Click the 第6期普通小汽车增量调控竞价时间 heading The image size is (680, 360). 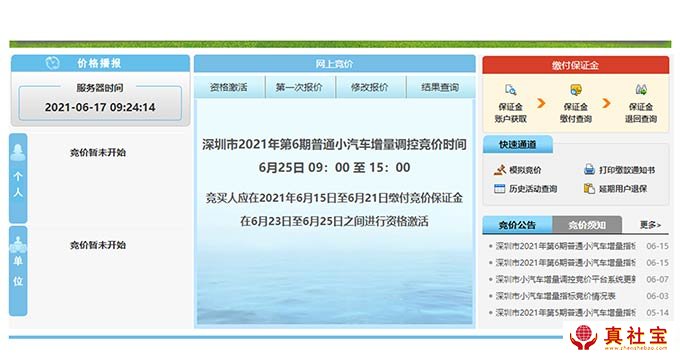[x=334, y=144]
